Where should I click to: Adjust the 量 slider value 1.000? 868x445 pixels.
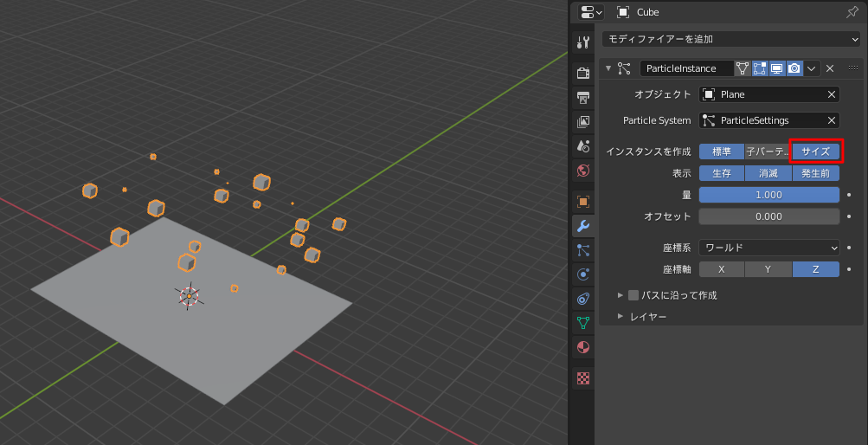point(768,195)
